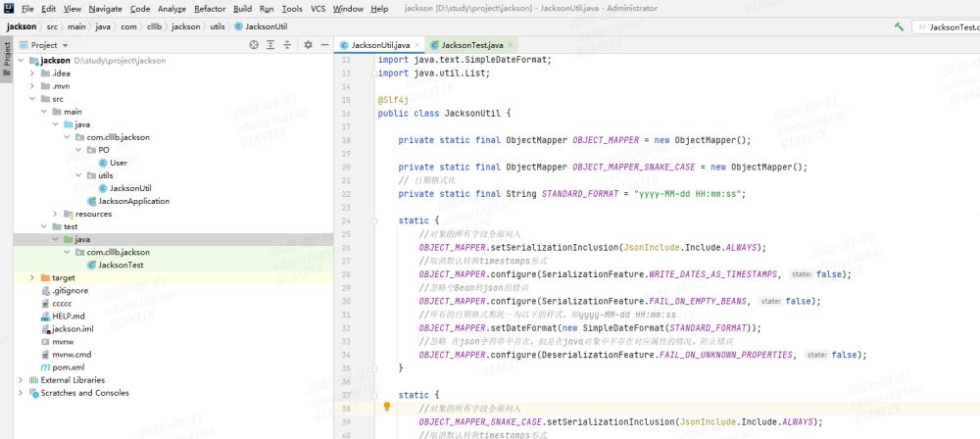Select pom.xml in project tree

tap(68, 366)
